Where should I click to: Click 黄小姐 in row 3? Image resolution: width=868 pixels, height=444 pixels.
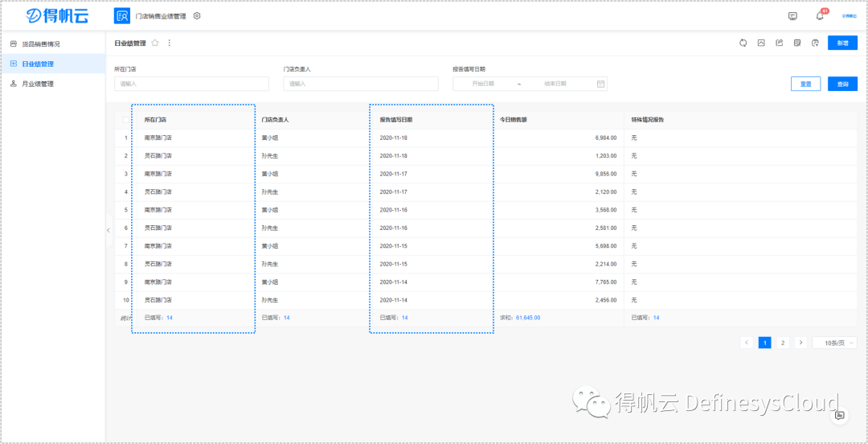click(x=269, y=174)
